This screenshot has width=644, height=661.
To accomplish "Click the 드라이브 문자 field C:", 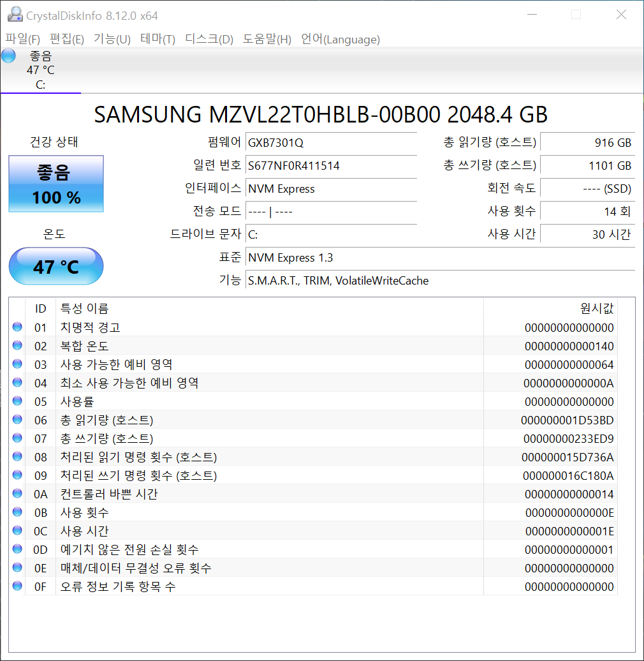I will click(331, 234).
